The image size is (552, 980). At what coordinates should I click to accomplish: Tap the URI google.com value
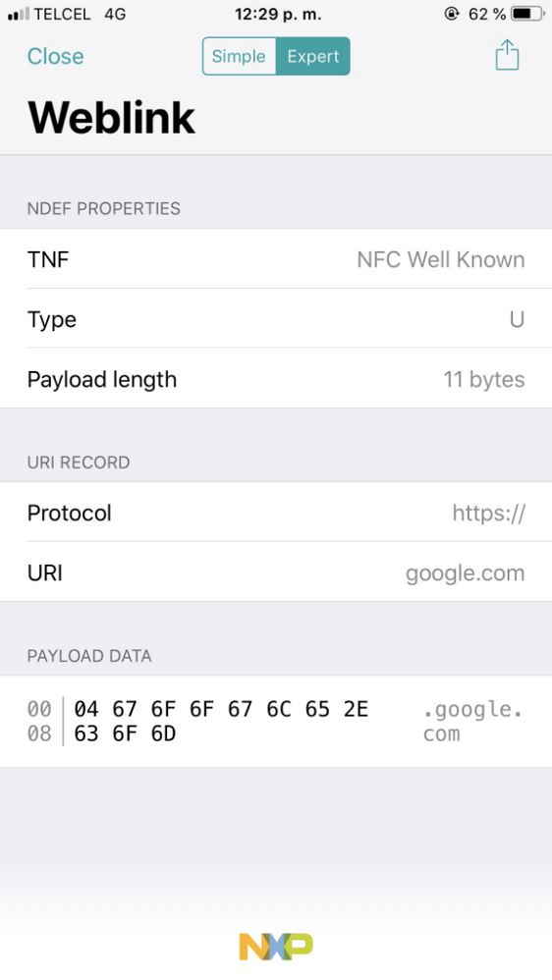pos(466,573)
